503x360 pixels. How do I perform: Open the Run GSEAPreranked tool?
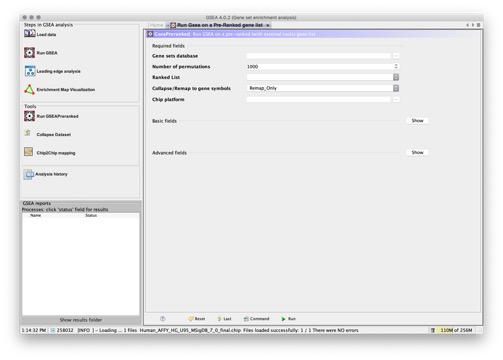(x=51, y=116)
